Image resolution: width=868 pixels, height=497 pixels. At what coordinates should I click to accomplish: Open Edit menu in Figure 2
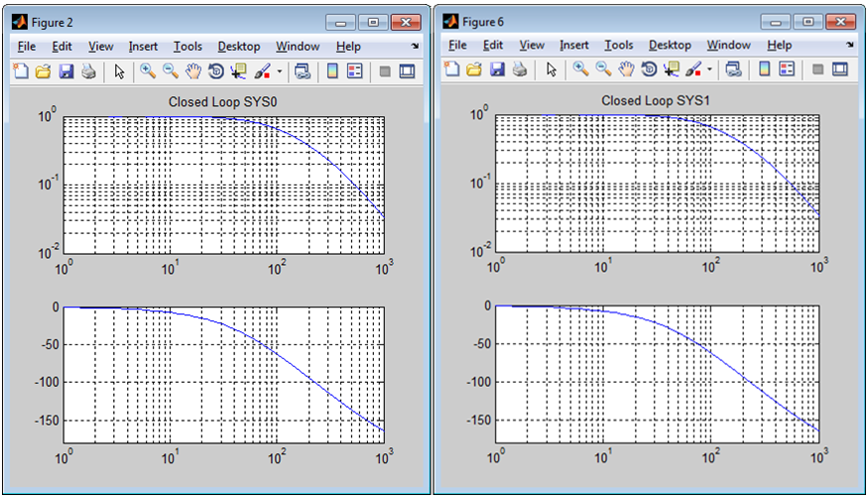click(x=62, y=47)
